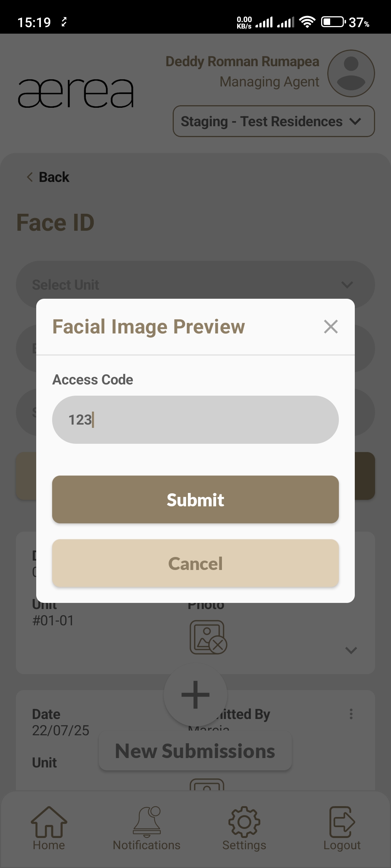Viewport: 391px width, 868px height.
Task: Click the Access Code input field
Action: coord(195,420)
